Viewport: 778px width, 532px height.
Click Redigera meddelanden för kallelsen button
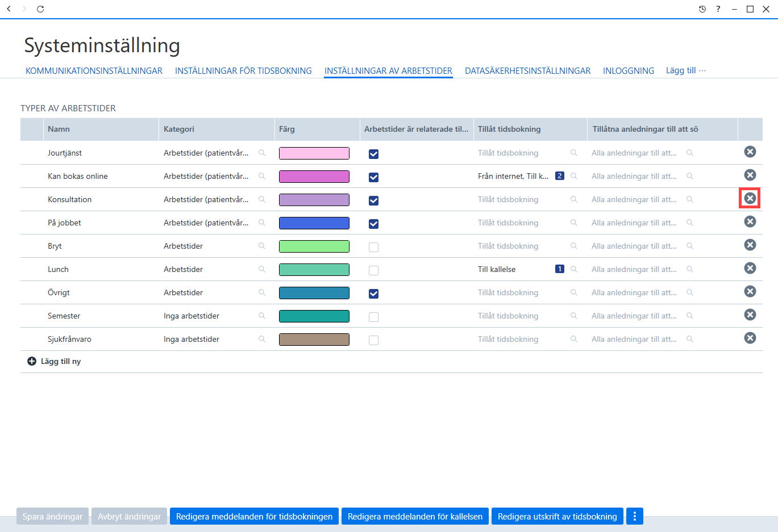pos(415,516)
